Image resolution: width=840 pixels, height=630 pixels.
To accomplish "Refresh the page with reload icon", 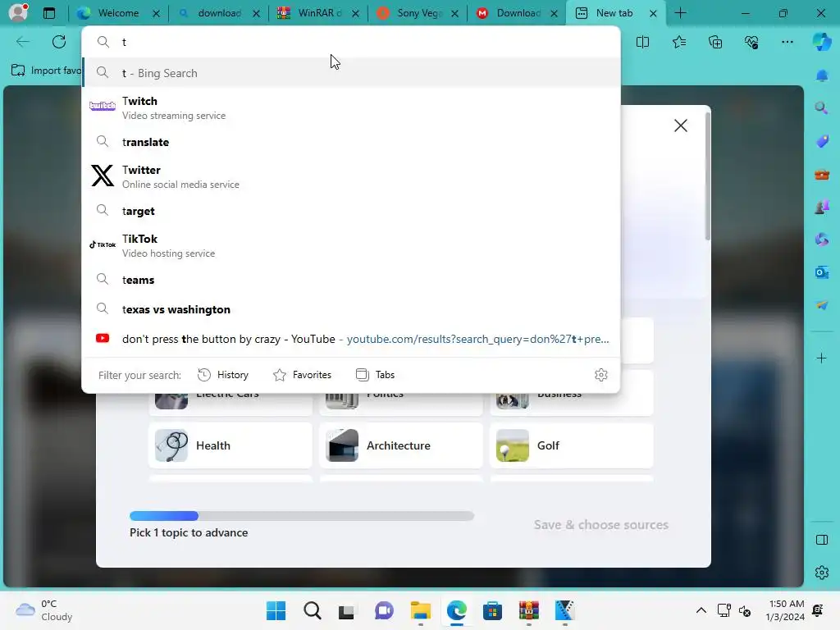I will pos(59,42).
